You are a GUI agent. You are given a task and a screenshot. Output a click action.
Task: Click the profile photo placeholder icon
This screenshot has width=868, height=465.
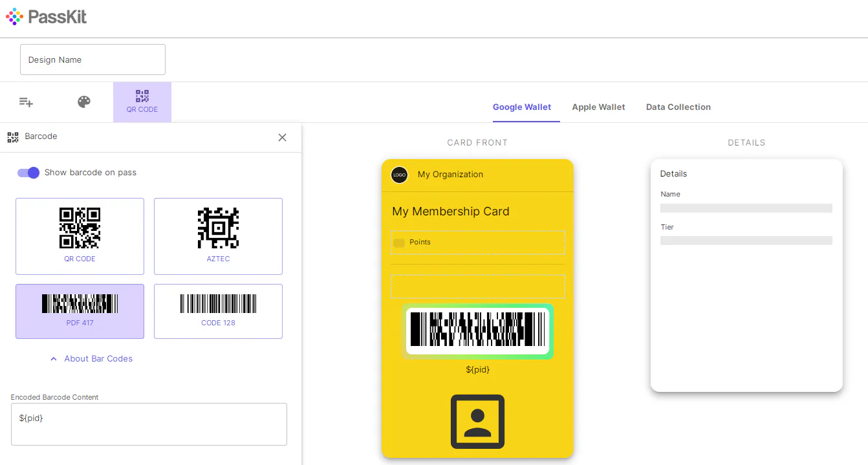477,422
